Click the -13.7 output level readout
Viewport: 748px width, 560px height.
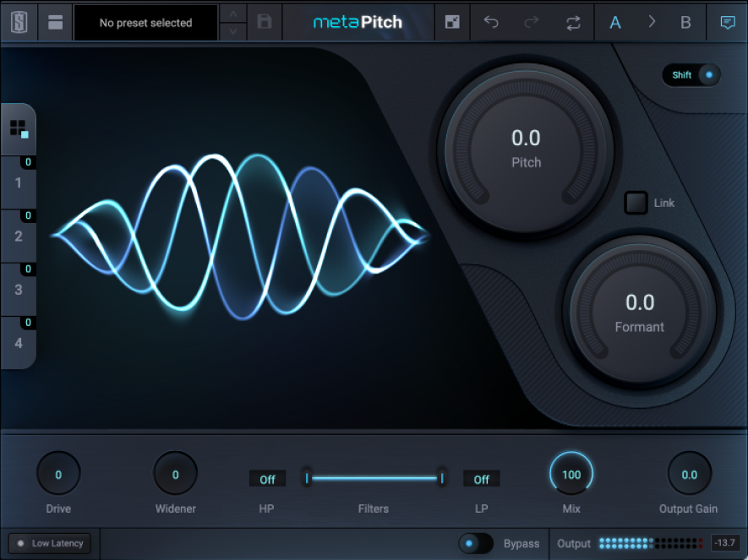pyautogui.click(x=724, y=543)
